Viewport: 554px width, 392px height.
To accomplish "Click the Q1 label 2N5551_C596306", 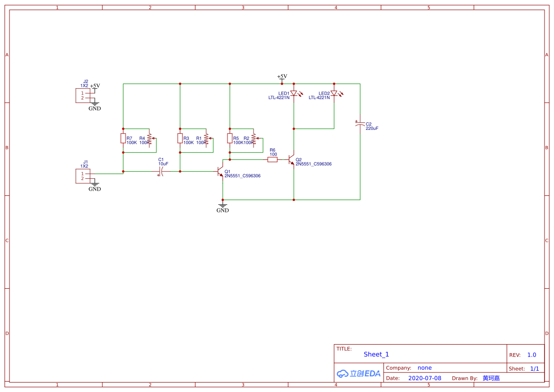I will coord(242,176).
